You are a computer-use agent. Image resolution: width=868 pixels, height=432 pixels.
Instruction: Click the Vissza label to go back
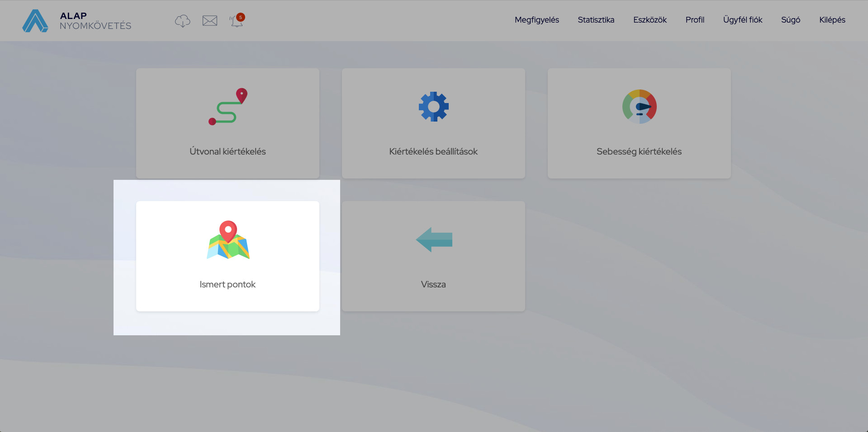[433, 284]
